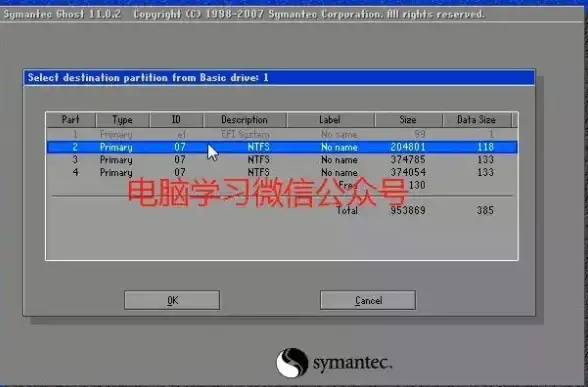Click the Size column header
The width and height of the screenshot is (588, 387).
click(x=408, y=120)
